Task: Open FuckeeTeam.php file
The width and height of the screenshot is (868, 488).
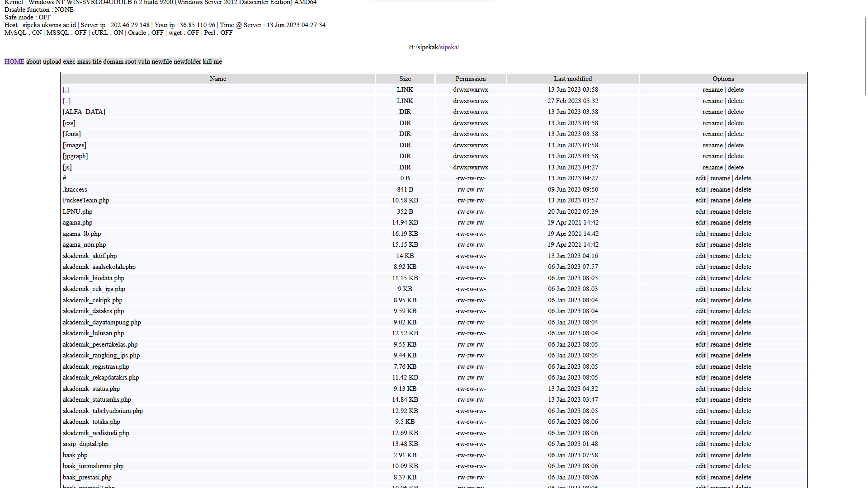Action: [x=86, y=201]
